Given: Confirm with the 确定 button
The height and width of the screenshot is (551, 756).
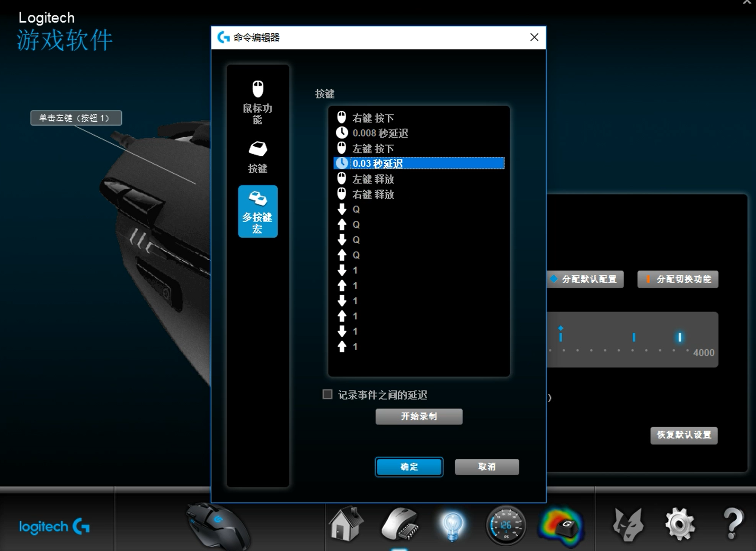Looking at the screenshot, I should pos(409,467).
